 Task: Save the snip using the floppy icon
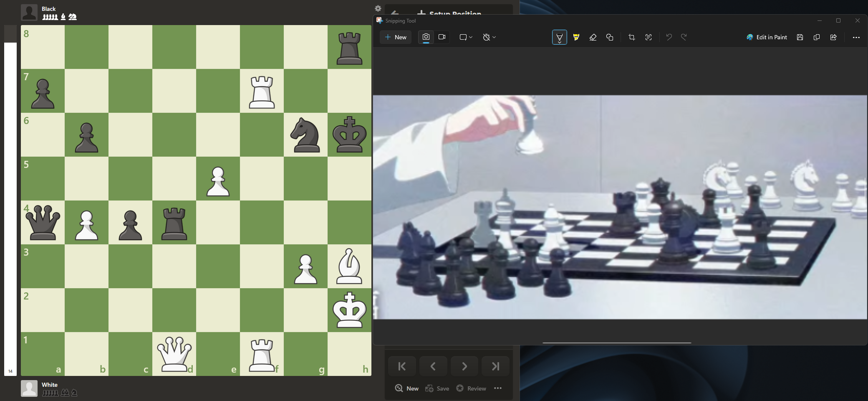(x=800, y=37)
